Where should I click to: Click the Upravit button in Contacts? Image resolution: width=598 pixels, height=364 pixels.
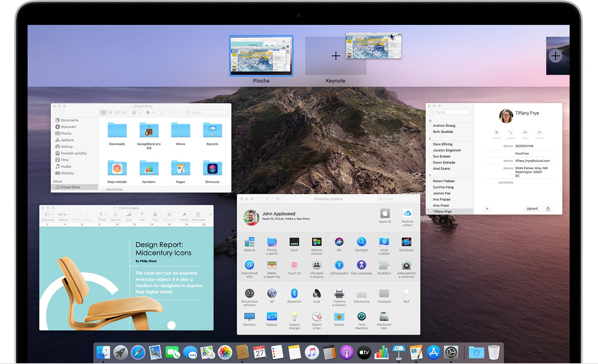(x=532, y=209)
